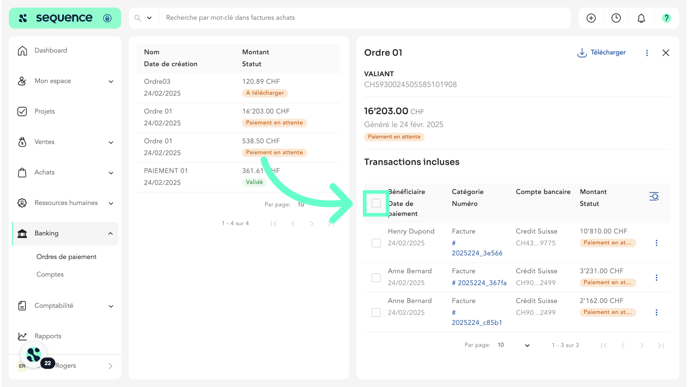Check the 2'162.00 CHF transaction checkbox
The image size is (688, 387).
pos(376,312)
